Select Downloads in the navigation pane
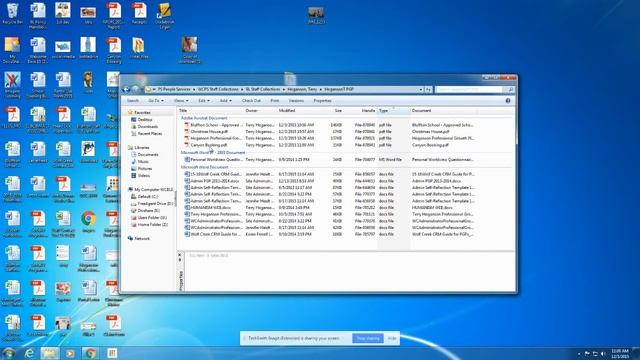Screen dimensions: 640x360 click(x=147, y=127)
